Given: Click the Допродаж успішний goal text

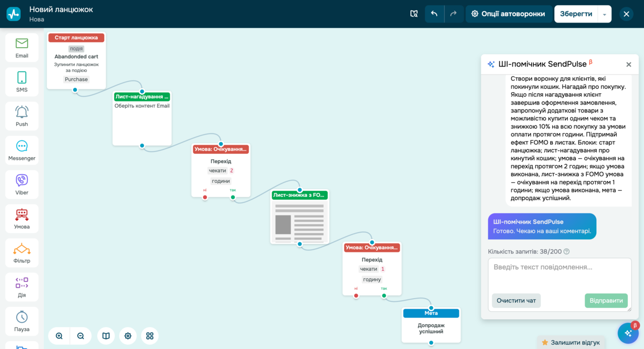Looking at the screenshot, I should [431, 328].
